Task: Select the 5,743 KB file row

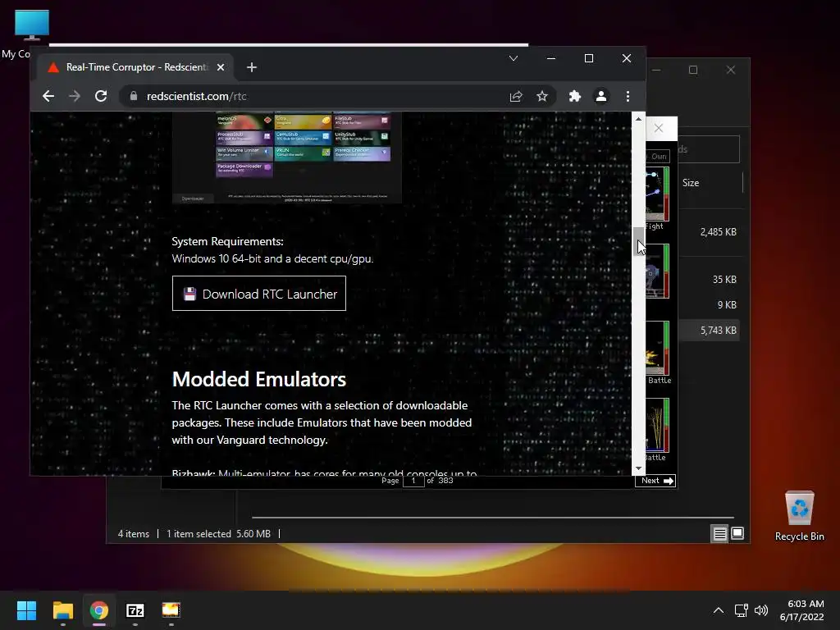Action: click(x=708, y=331)
